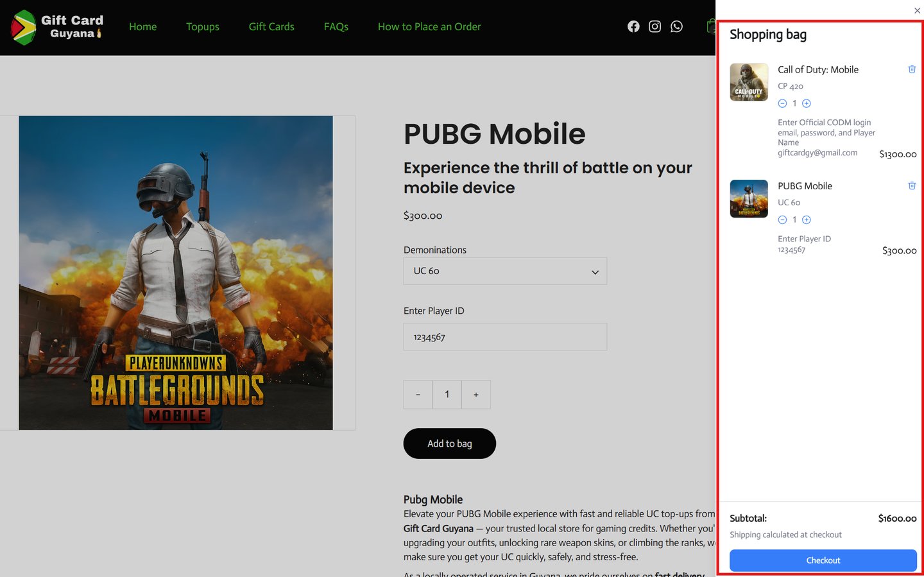Decrease Call of Duty: Mobile quantity in bag

782,103
